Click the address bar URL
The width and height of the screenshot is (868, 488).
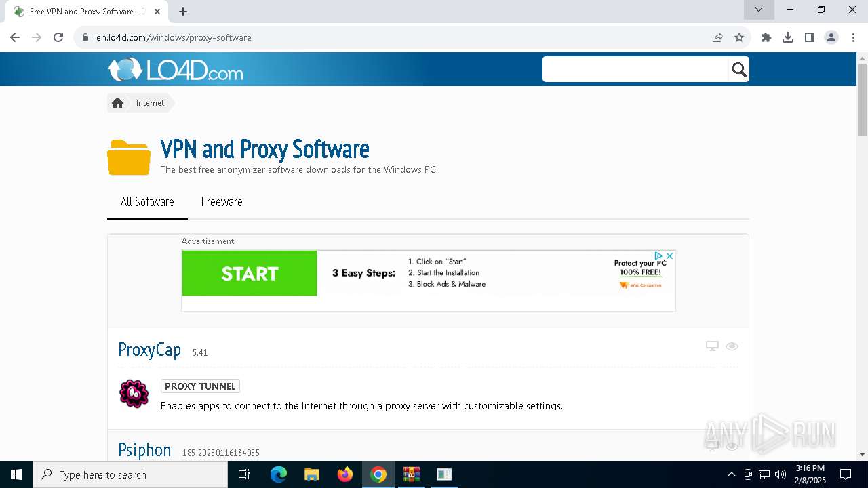tap(174, 37)
